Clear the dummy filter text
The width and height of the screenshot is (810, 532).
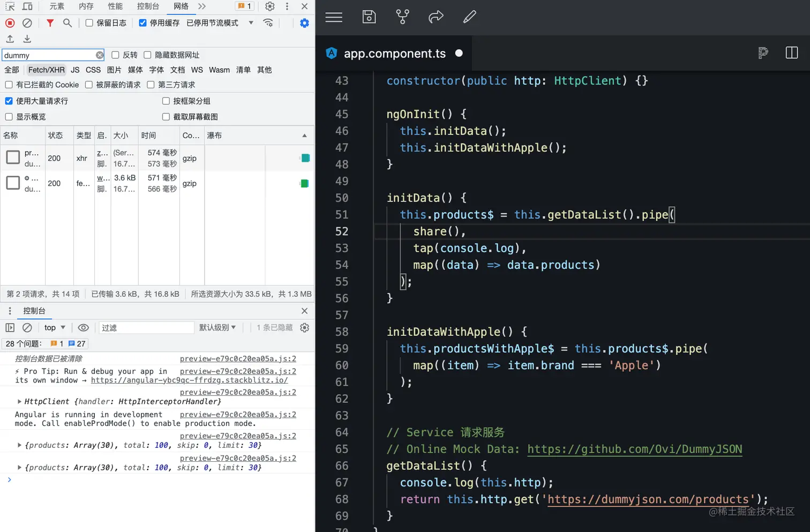point(100,55)
